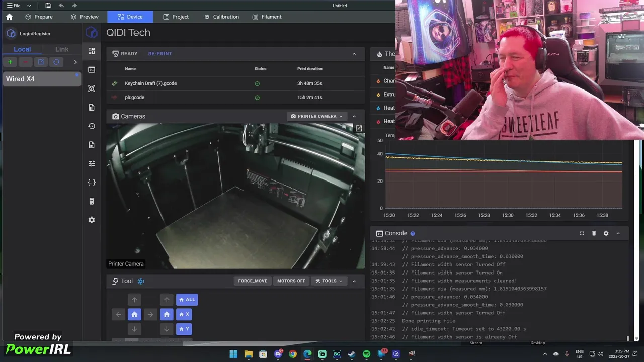Open the Tune sliders icon in sidebar
The width and height of the screenshot is (644, 362).
click(92, 163)
